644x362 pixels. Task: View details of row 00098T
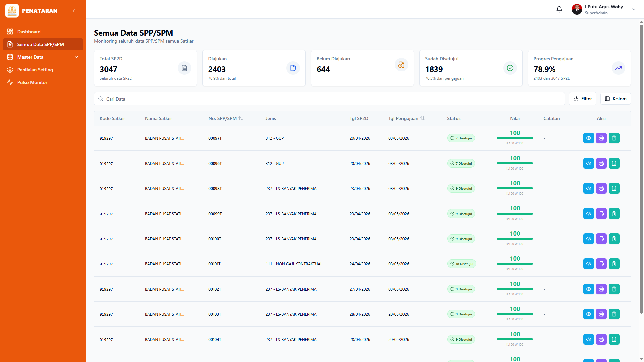(x=588, y=188)
